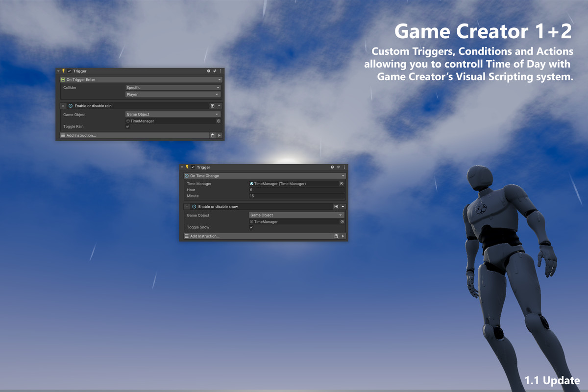Paste instruction with clipboard icon in snow Trigger

pyautogui.click(x=336, y=236)
